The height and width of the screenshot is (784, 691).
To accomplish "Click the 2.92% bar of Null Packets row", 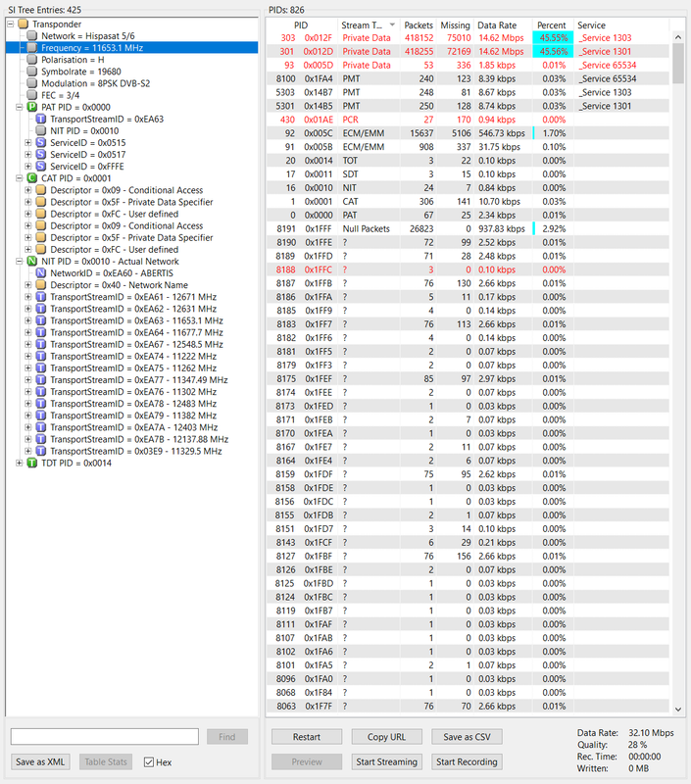I will click(x=534, y=228).
